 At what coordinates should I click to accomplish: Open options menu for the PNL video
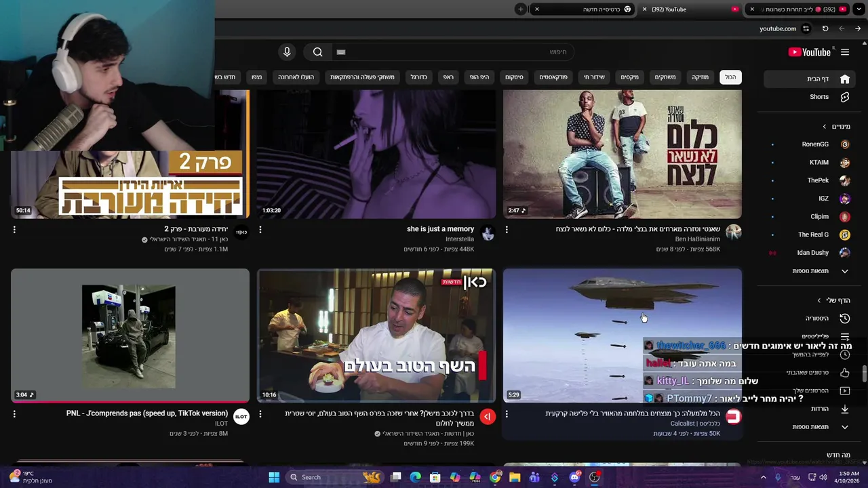(14, 413)
